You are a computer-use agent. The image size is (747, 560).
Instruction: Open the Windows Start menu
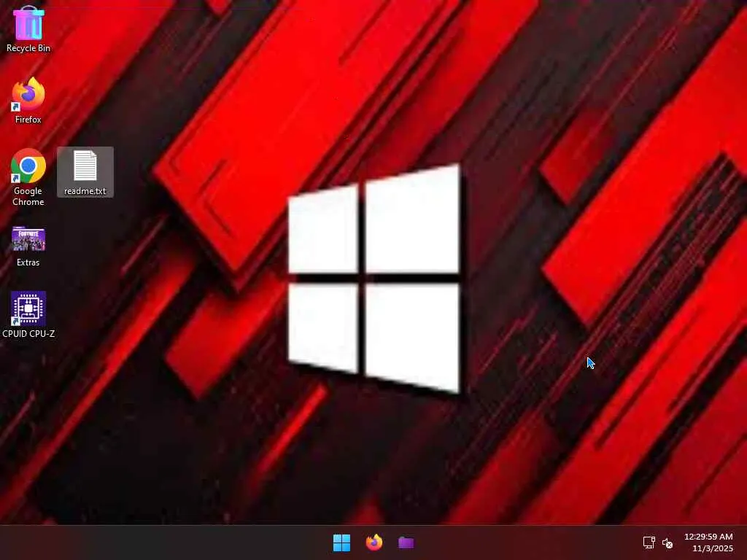point(341,542)
